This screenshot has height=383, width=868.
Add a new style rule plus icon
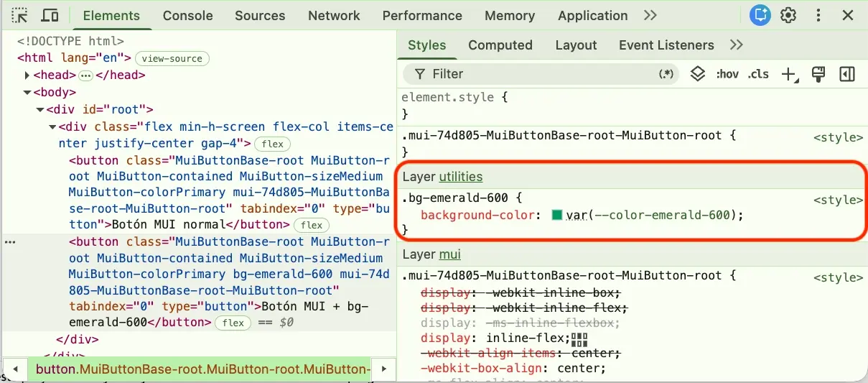pos(789,74)
